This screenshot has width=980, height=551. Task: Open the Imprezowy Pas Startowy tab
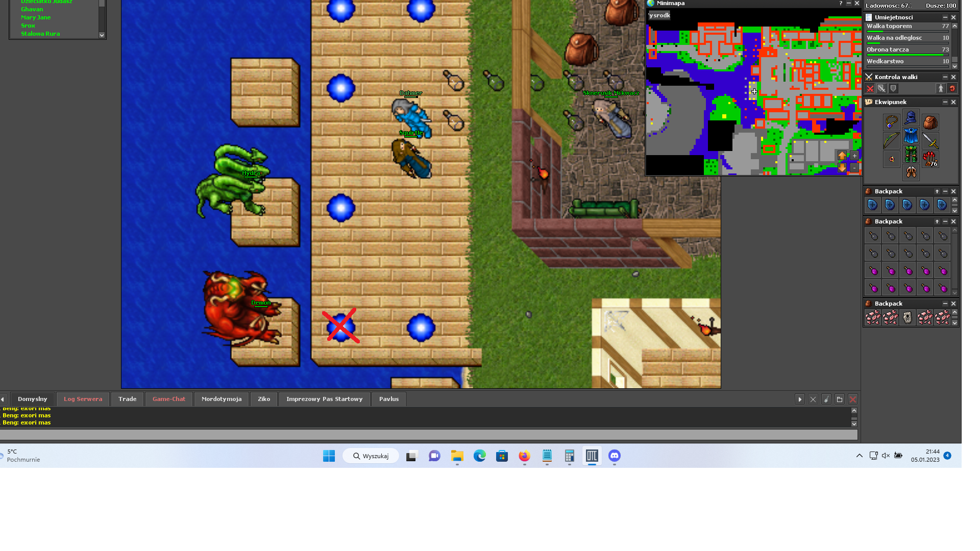(325, 399)
